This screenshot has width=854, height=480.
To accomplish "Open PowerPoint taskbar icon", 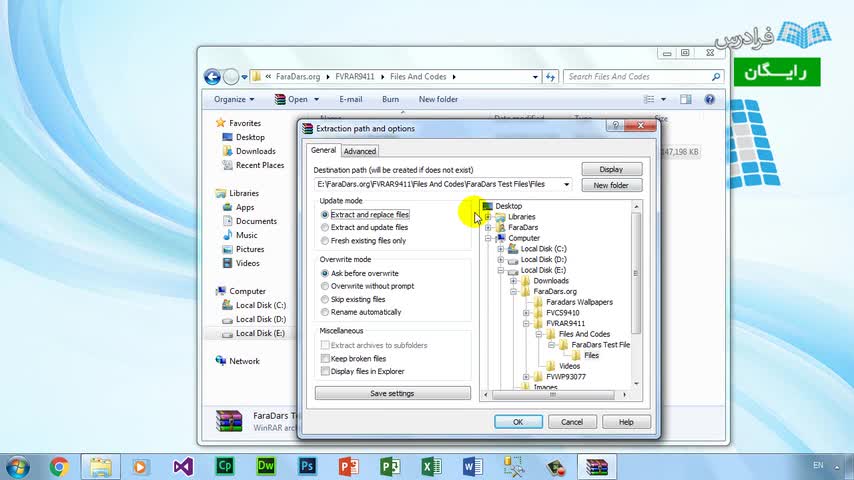I will (349, 467).
